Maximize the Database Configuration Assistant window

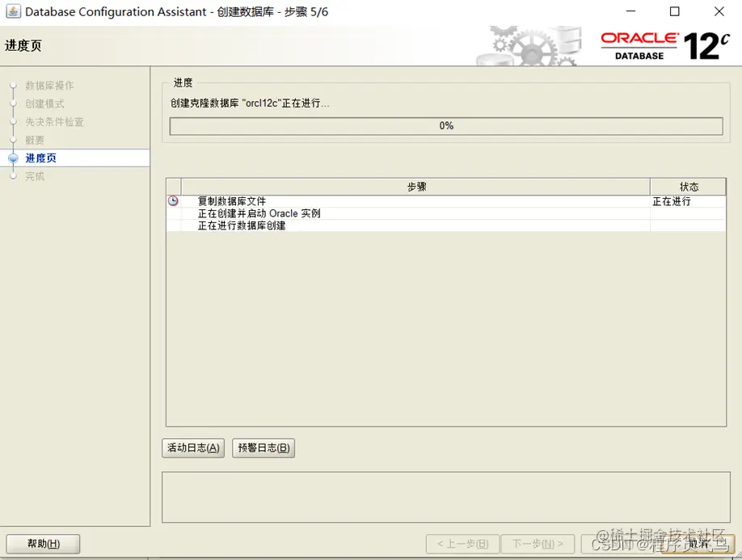(675, 11)
